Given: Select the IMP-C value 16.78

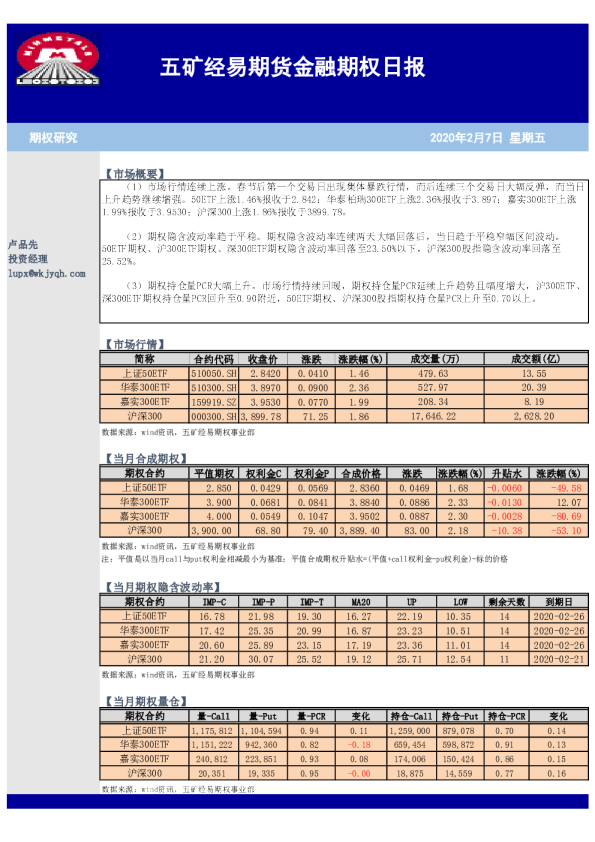Looking at the screenshot, I should (212, 616).
